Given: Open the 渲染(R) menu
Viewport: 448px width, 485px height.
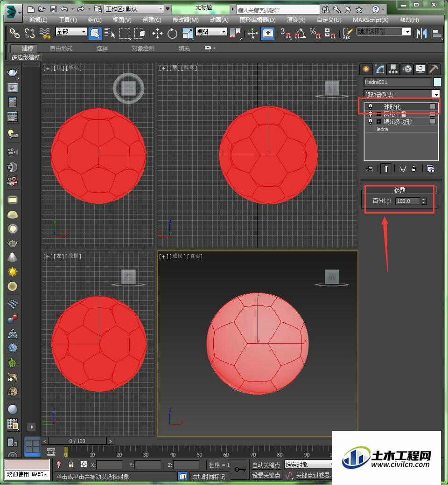Looking at the screenshot, I should tap(296, 20).
